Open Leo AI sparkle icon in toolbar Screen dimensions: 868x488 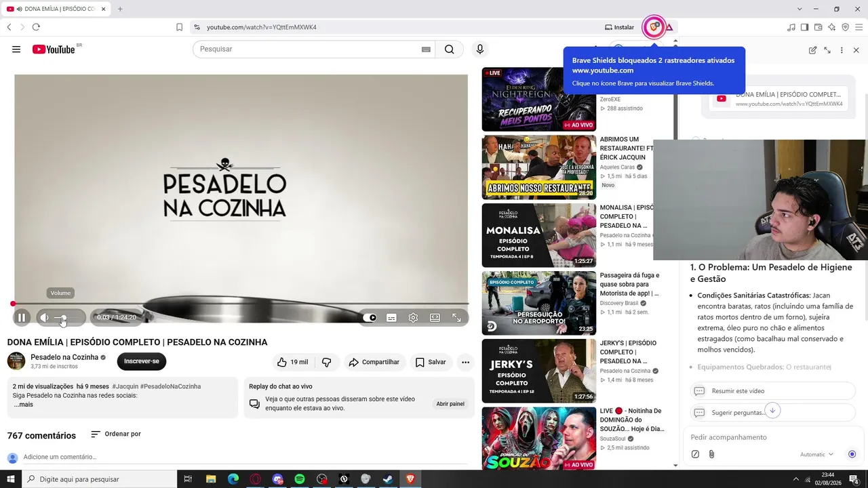(831, 27)
